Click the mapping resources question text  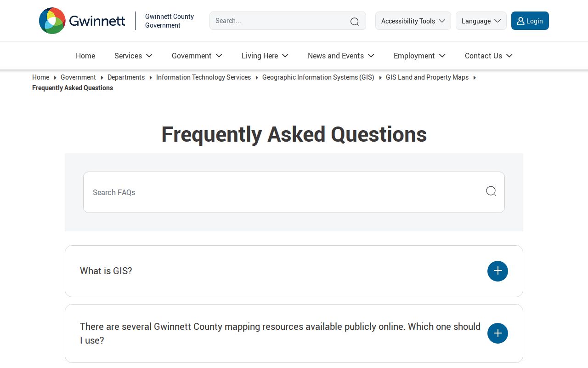click(x=280, y=333)
